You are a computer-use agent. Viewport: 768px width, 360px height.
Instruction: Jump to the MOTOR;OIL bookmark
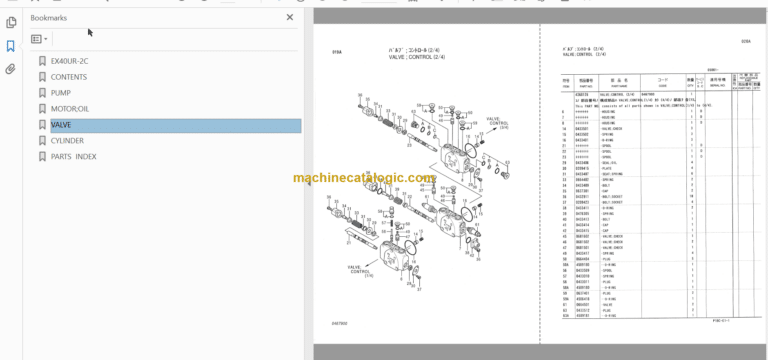70,109
